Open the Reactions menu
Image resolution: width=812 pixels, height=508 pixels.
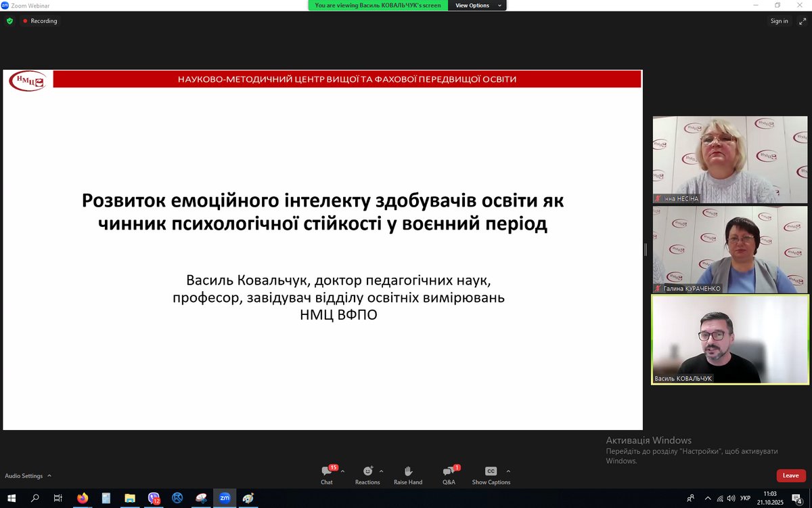(x=367, y=473)
